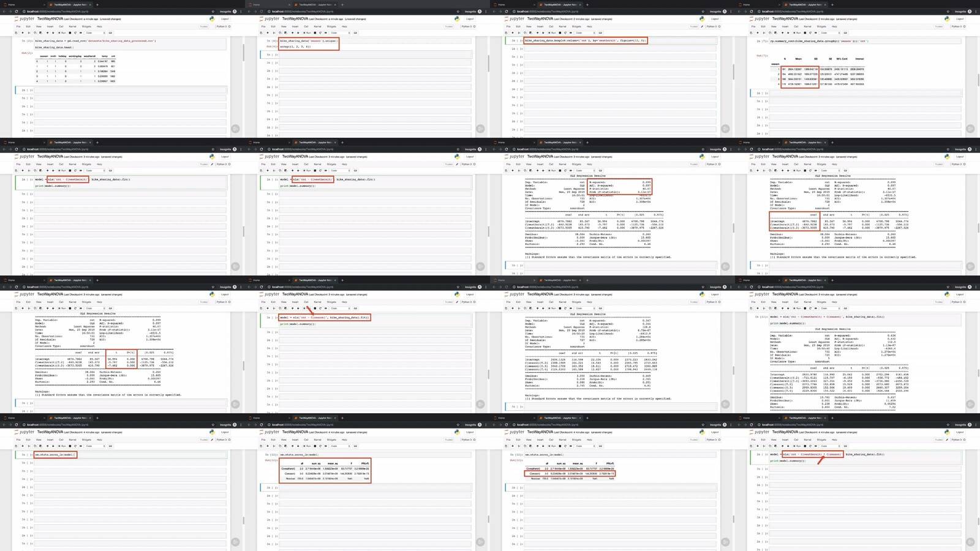Click command-palette keyboard icon in coef-highlighted OLS notebook
Image resolution: width=980 pixels, height=551 pixels.
(x=845, y=170)
